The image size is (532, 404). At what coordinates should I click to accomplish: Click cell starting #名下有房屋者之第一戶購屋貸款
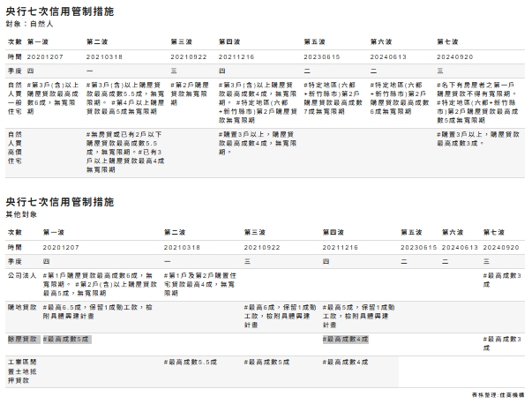[x=477, y=102]
